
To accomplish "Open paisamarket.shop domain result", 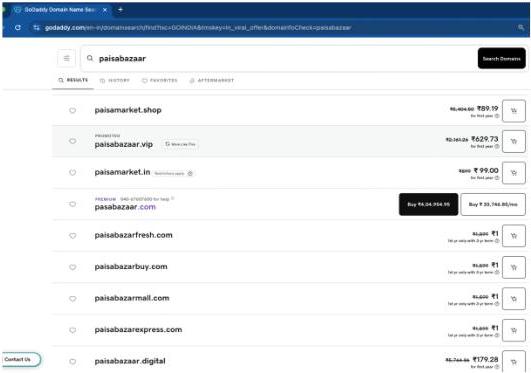I will click(128, 110).
